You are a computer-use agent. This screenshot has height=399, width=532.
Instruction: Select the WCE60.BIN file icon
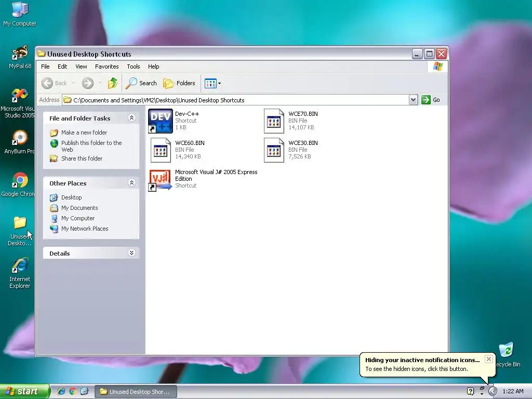[161, 150]
